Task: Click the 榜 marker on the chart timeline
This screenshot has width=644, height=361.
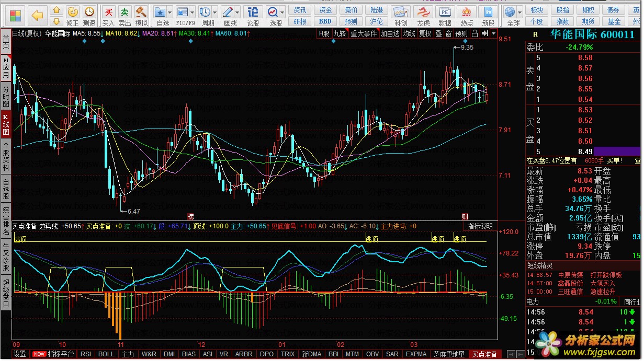Action: [x=190, y=216]
